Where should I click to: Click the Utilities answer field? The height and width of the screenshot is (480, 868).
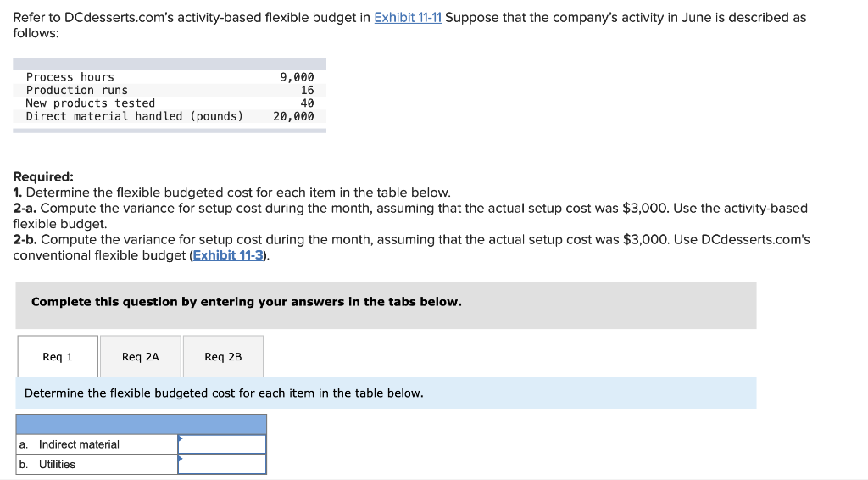coord(222,465)
